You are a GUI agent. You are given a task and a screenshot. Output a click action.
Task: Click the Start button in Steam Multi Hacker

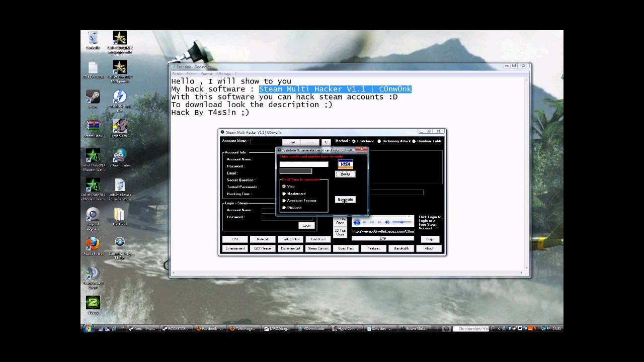[x=291, y=142]
